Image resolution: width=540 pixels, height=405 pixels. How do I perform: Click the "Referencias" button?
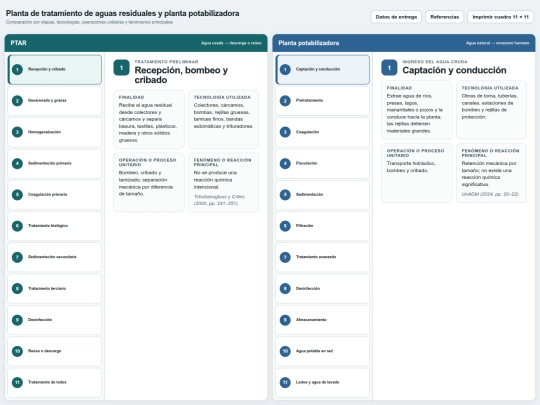tap(444, 17)
